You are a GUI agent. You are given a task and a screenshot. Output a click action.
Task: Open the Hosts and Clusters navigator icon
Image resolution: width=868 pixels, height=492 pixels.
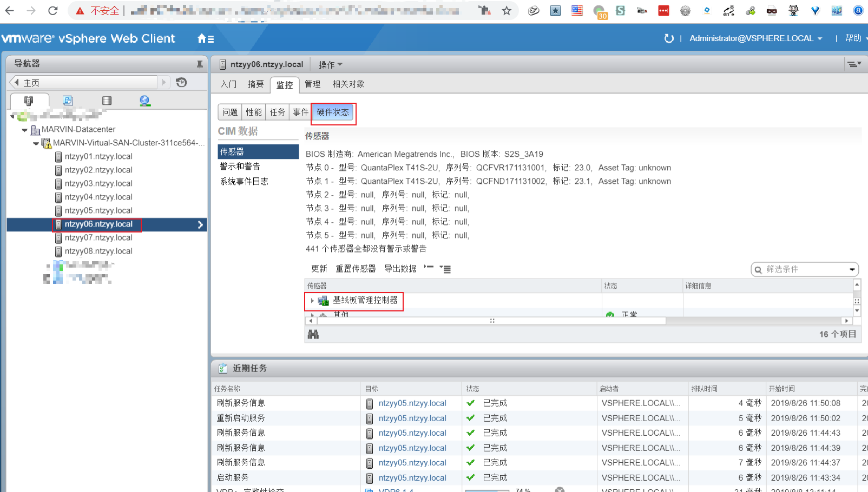[30, 100]
